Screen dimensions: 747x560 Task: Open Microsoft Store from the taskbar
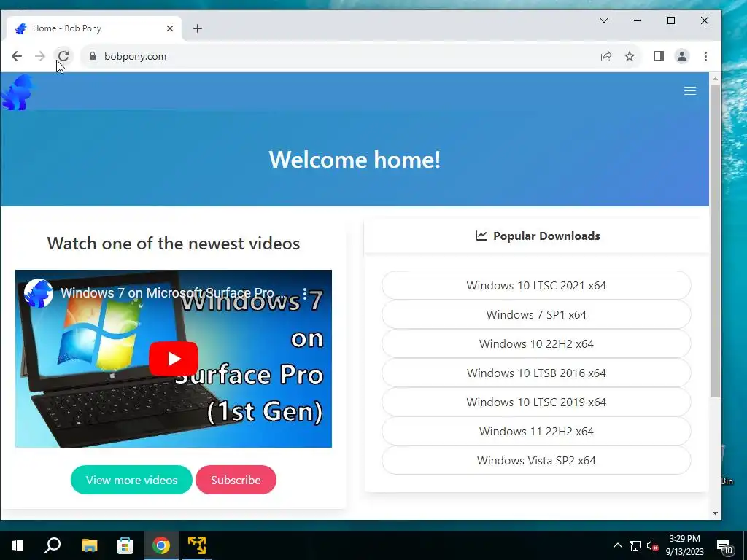(x=125, y=545)
